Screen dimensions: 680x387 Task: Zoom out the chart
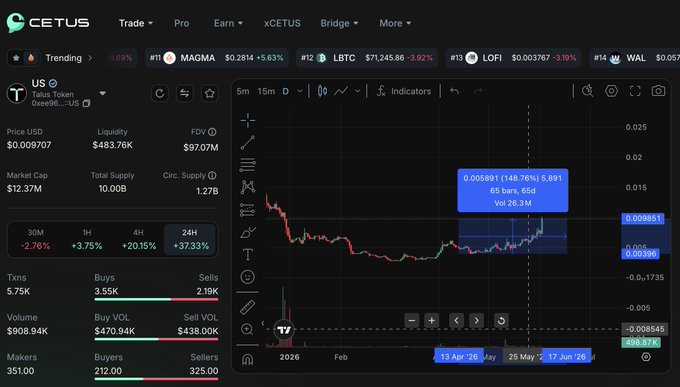point(412,321)
